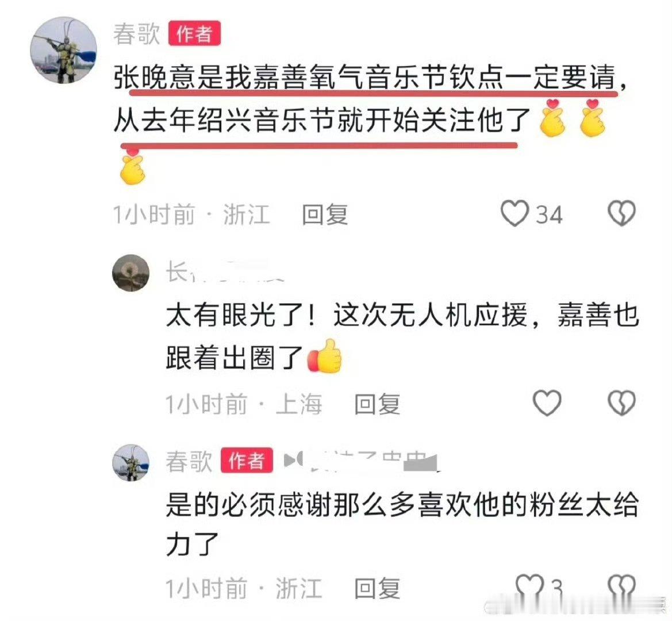Screen dimensions: 672x621
Task: Like 春歌's reply thanking the fans
Action: coord(529,586)
